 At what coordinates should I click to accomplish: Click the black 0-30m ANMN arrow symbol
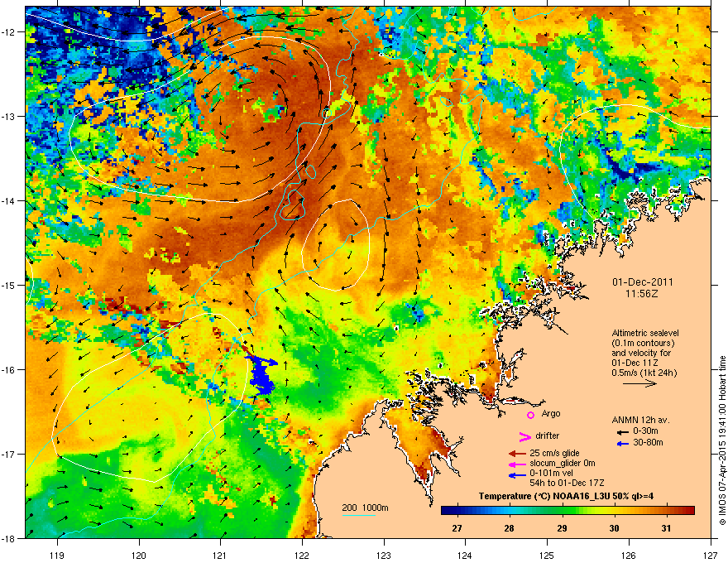point(623,432)
